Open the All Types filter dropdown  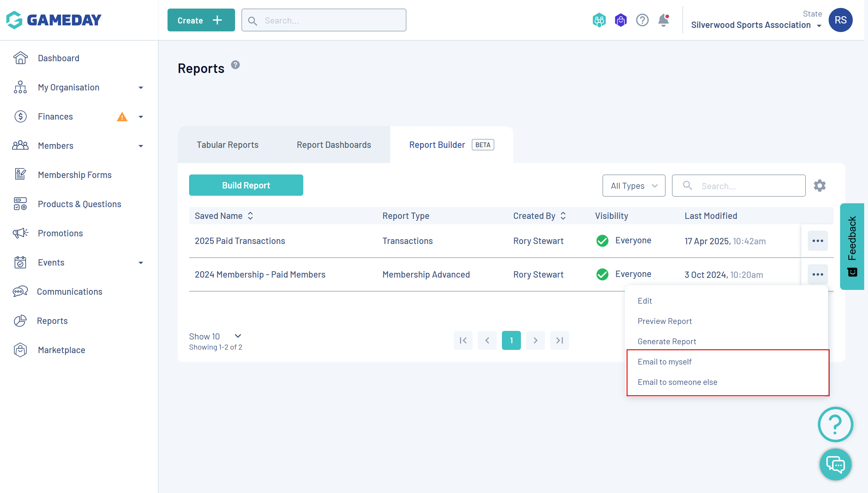pos(634,186)
